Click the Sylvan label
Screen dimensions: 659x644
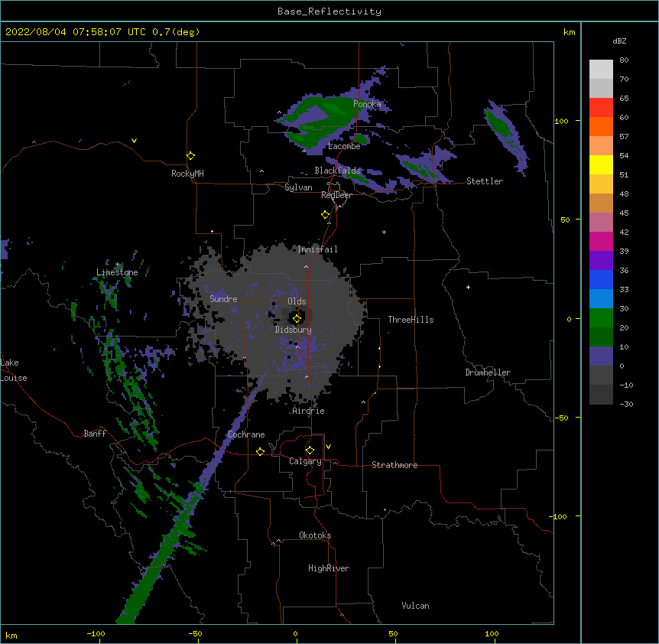coord(298,187)
